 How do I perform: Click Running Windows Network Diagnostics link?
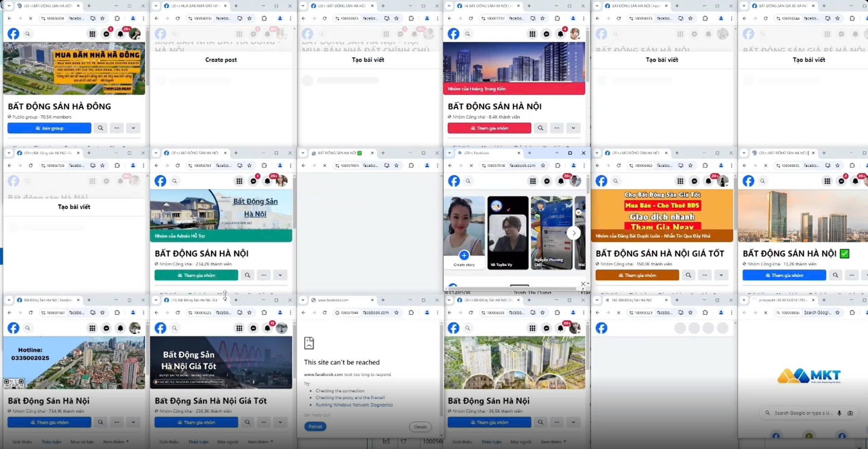click(x=354, y=405)
